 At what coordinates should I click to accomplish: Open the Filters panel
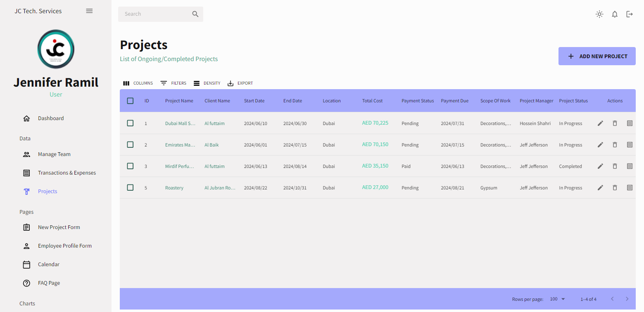173,83
